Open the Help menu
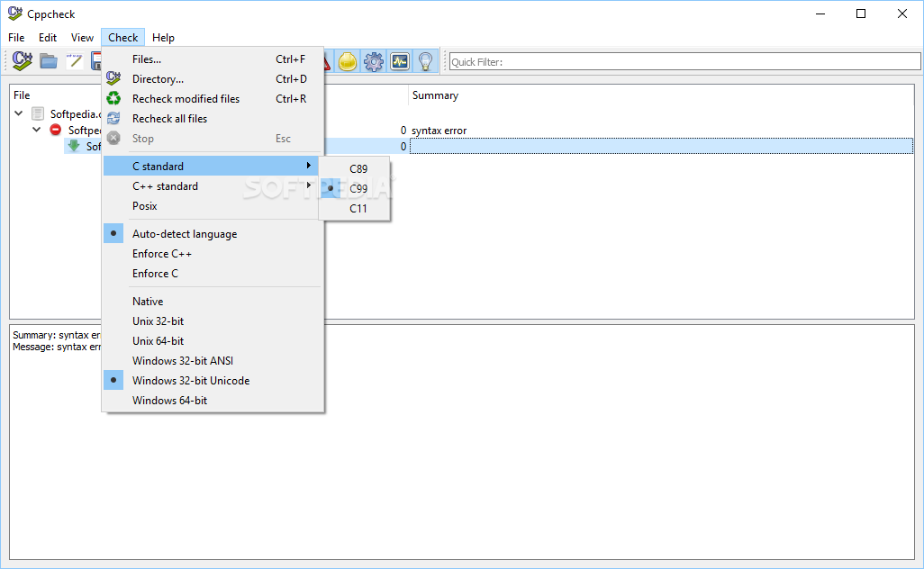The height and width of the screenshot is (569, 924). click(x=163, y=38)
